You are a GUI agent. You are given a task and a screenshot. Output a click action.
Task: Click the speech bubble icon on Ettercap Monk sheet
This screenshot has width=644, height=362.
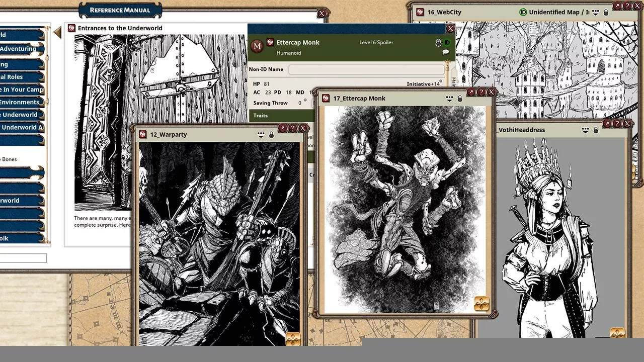click(x=445, y=52)
